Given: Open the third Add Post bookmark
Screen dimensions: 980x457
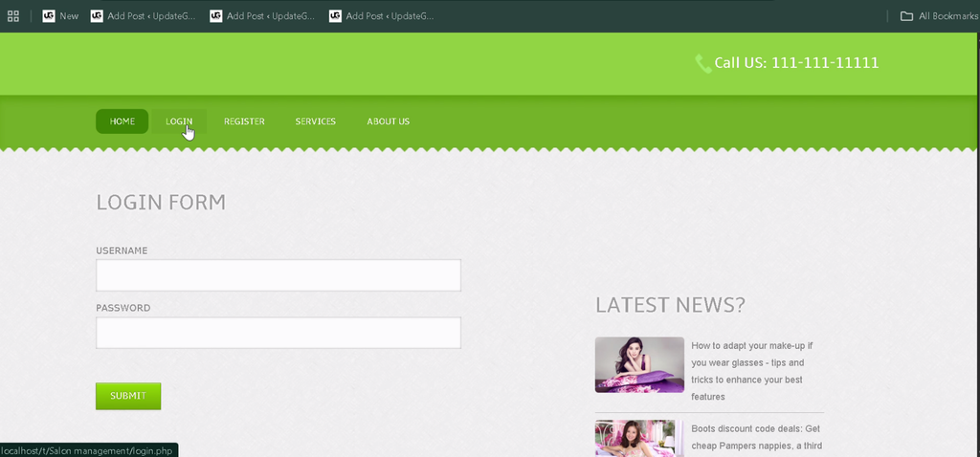Looking at the screenshot, I should (x=382, y=16).
